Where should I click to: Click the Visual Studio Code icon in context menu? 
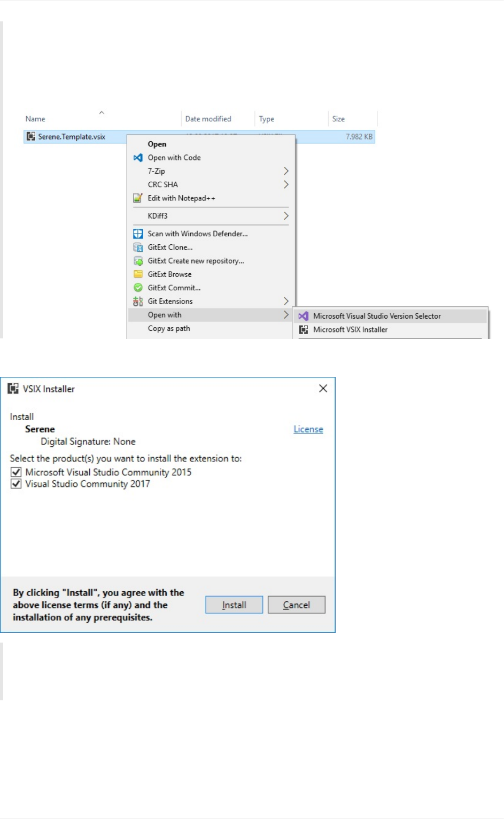click(x=138, y=158)
